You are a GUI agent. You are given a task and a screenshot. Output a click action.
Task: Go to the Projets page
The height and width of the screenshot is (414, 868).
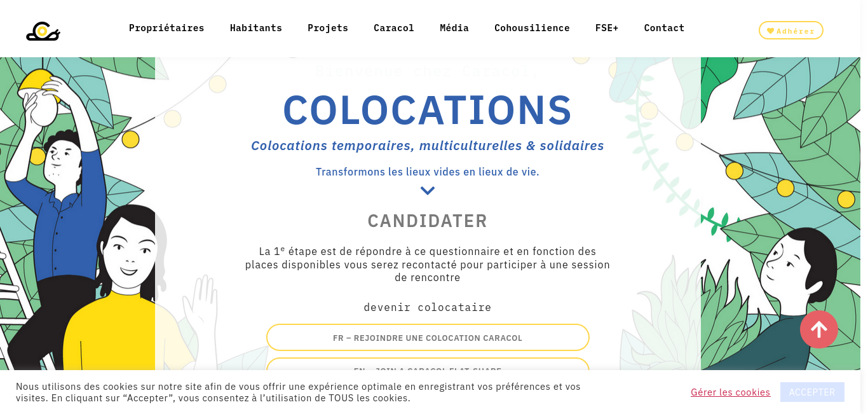point(328,28)
